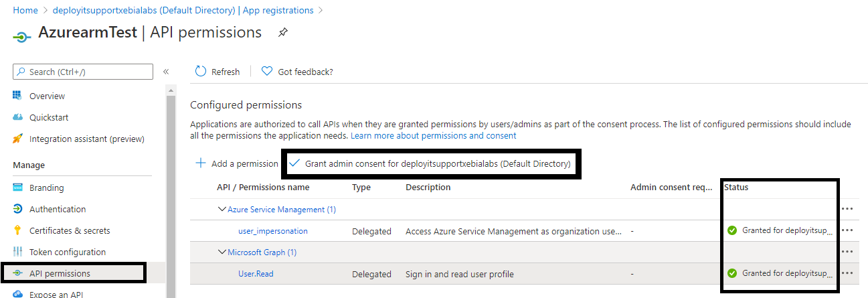The width and height of the screenshot is (868, 298).
Task: Open more options for the User.Read row
Action: [847, 273]
